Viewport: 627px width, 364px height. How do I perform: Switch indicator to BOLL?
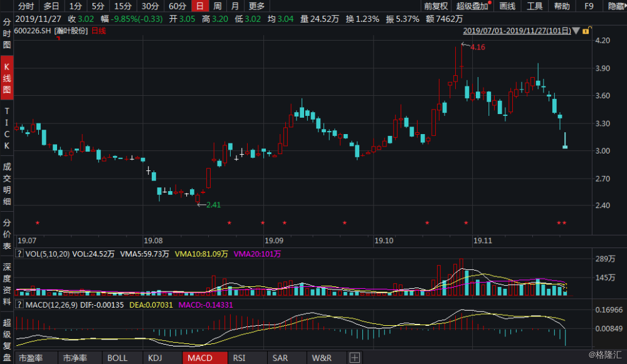tap(118, 358)
